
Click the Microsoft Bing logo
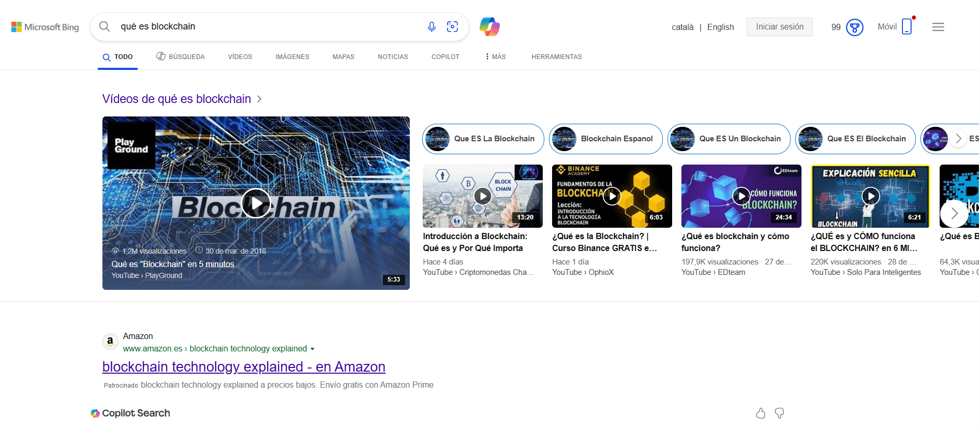click(x=45, y=27)
